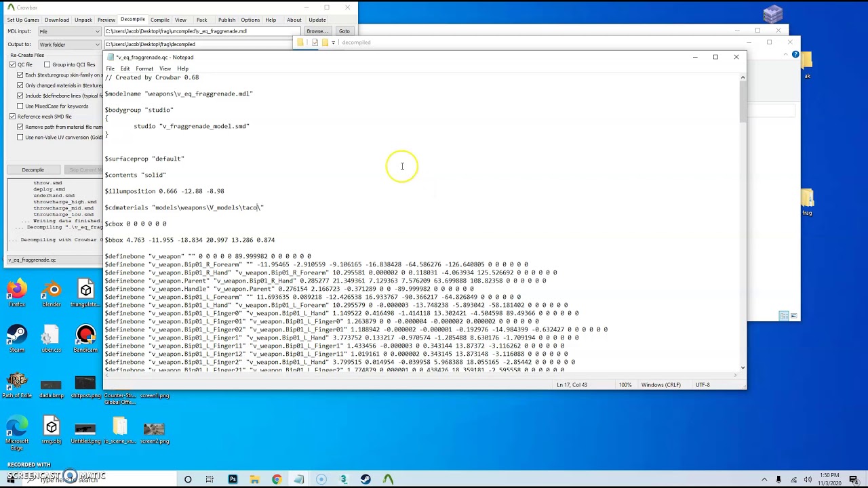Viewport: 868px width, 488px height.
Task: Select the triangulate file icon on desktop
Action: click(85, 294)
